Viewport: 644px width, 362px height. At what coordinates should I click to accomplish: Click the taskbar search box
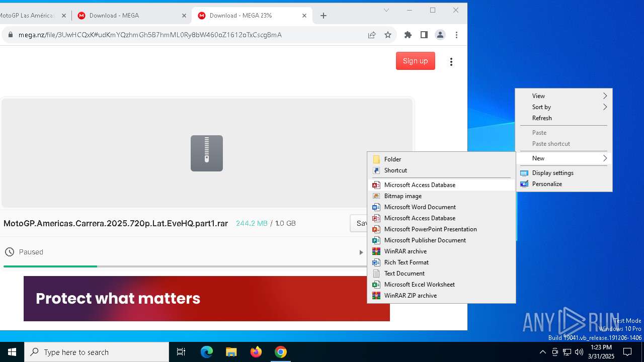(97, 352)
